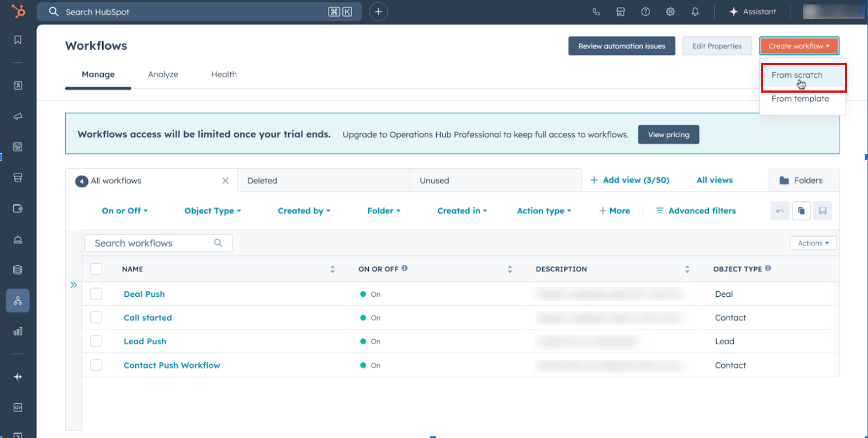Click the Edit Properties button
Screen dimensions: 868x438
click(x=717, y=46)
